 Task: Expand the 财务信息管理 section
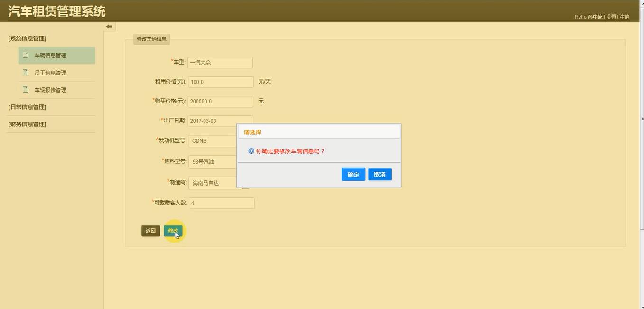27,124
